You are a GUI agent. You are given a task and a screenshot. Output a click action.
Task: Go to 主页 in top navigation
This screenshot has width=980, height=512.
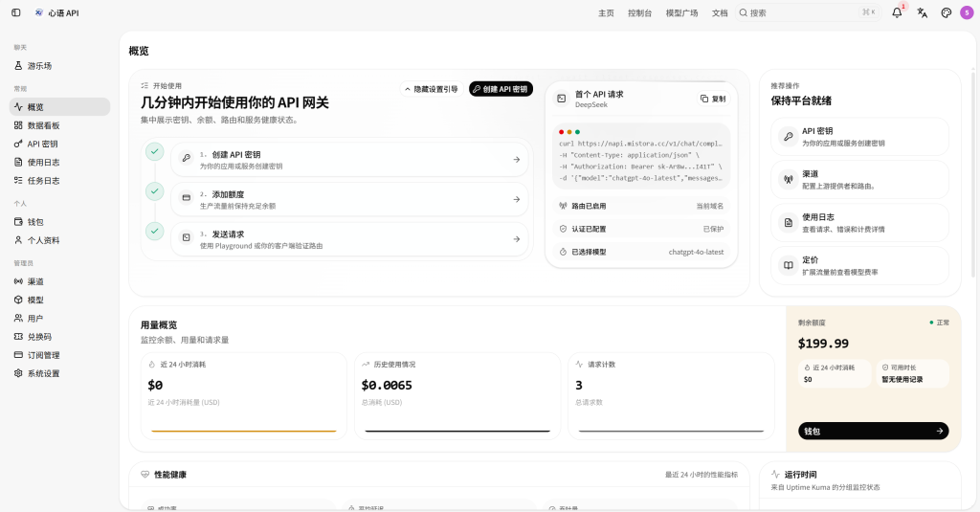606,13
